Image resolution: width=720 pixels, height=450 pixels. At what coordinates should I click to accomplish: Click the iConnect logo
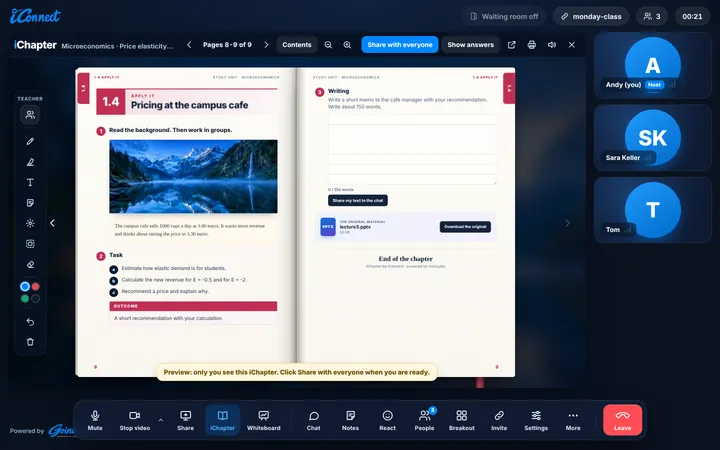35,16
